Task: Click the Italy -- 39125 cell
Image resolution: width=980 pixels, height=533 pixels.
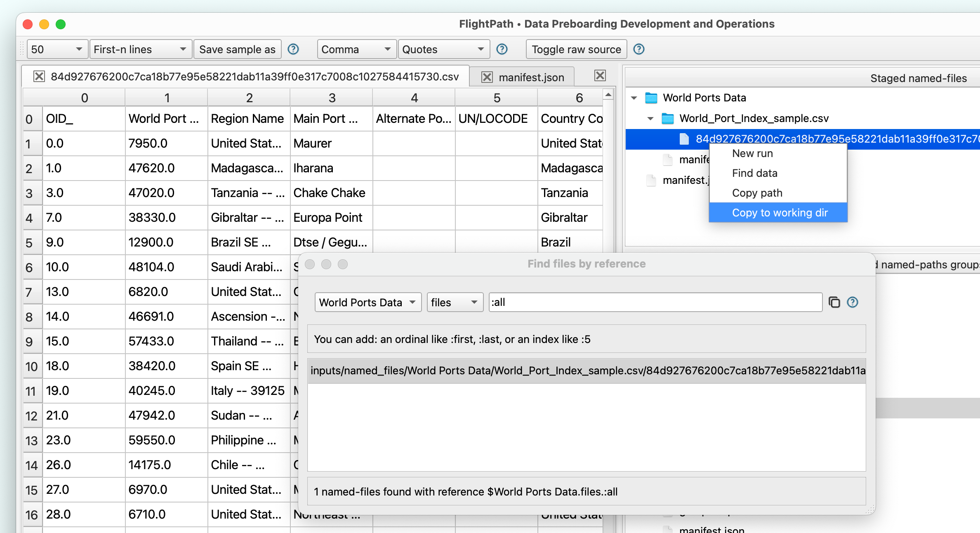Action: coord(249,391)
